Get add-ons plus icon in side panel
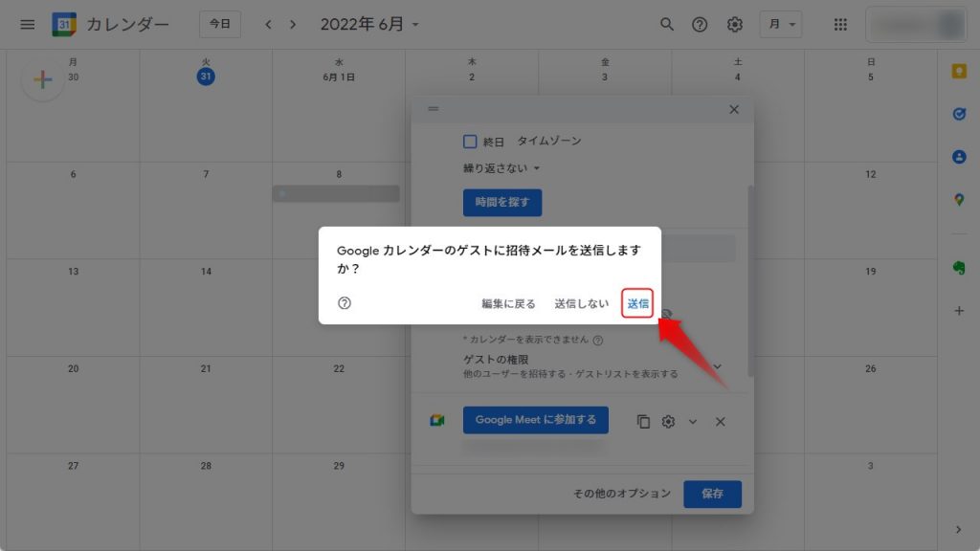 [959, 311]
